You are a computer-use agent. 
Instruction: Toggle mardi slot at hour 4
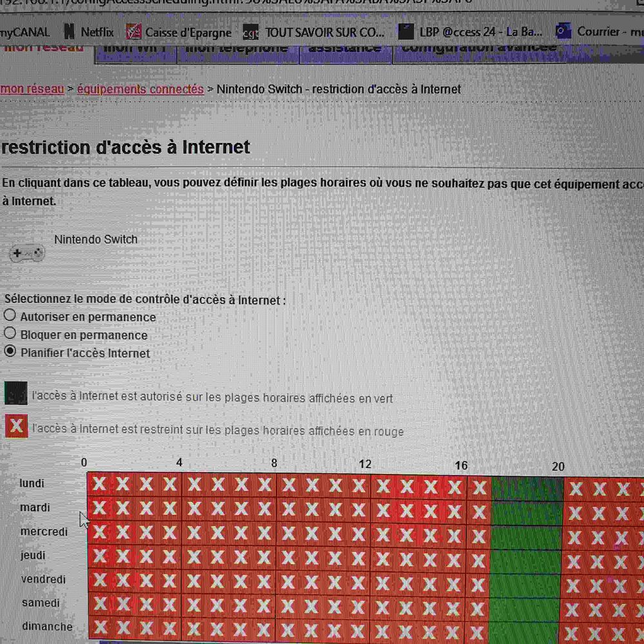coord(194,509)
